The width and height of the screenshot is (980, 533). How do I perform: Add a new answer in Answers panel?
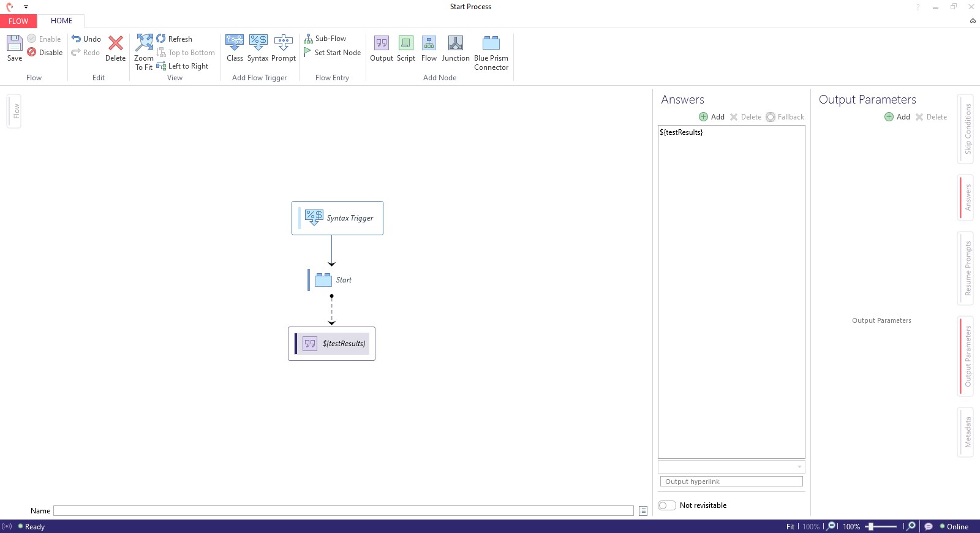pyautogui.click(x=712, y=117)
